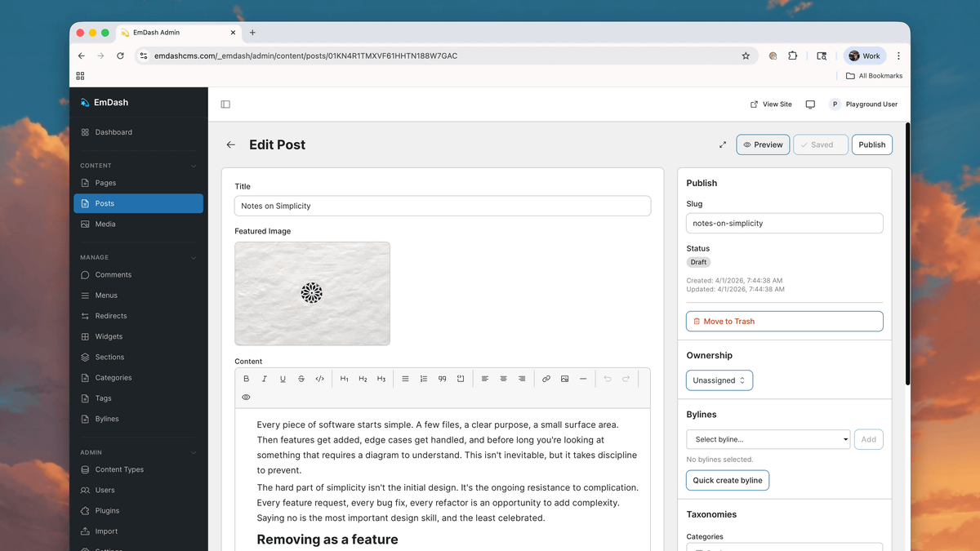Apply underline formatting in editor toolbar
Image resolution: width=980 pixels, height=551 pixels.
point(283,379)
